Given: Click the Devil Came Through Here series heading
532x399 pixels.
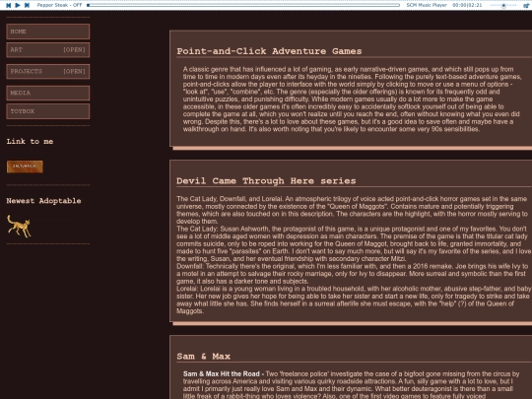Looking at the screenshot, I should [x=266, y=181].
